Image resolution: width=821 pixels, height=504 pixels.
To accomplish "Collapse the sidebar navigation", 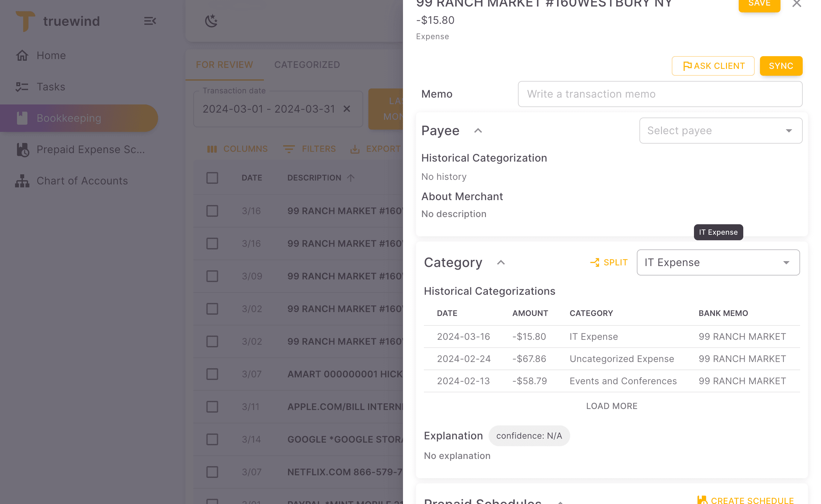I will coord(150,21).
